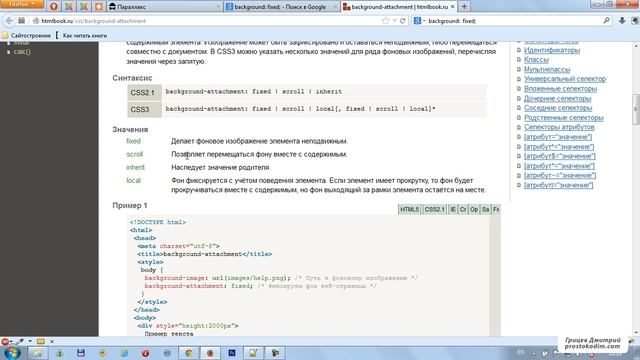Select the HTML5 badge above the example
Image resolution: width=640 pixels, height=360 pixels.
point(409,209)
